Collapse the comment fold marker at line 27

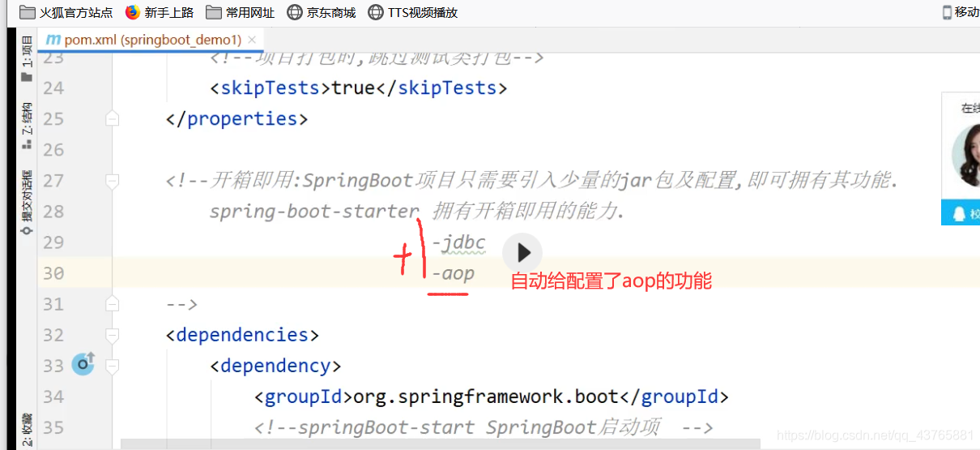coord(112,181)
